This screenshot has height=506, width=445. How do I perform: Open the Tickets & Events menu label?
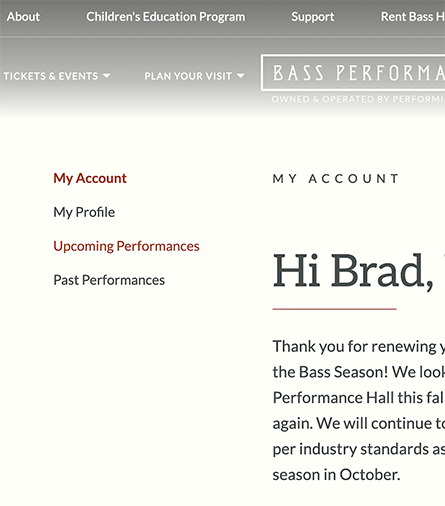[x=51, y=76]
